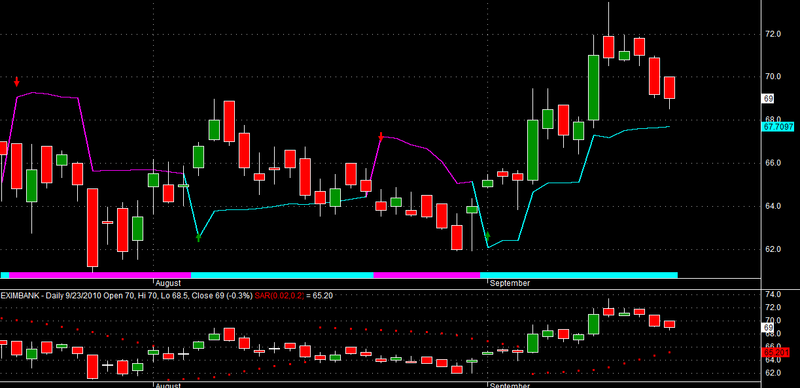
Task: Select the red 65.201 SAR value label
Action: click(777, 352)
